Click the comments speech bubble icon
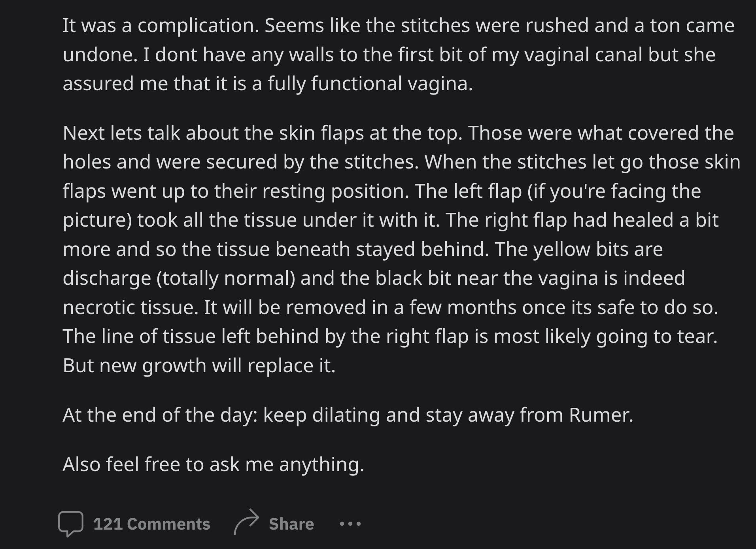Image resolution: width=756 pixels, height=549 pixels. [70, 524]
